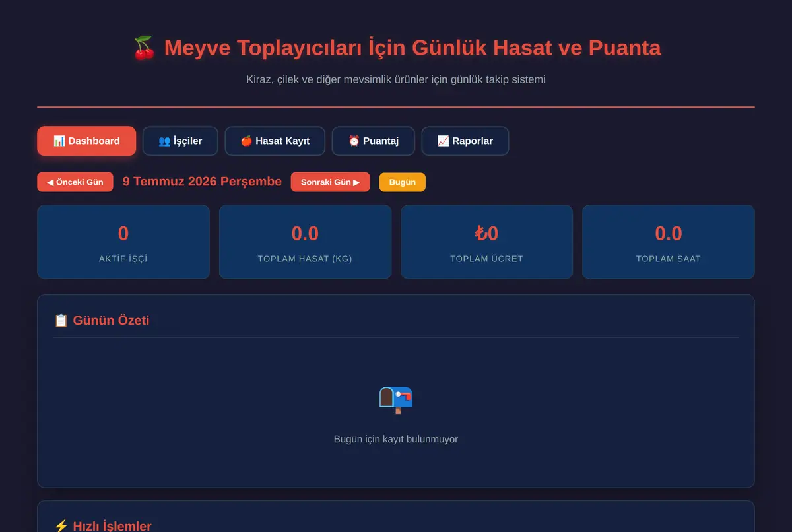Click the clipboard icon beside Günün Özeti
Screen dimensions: 792x532
[61, 321]
